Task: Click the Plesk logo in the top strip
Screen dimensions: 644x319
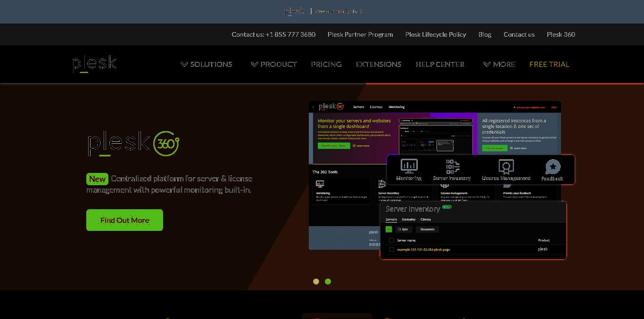Action: pos(294,11)
